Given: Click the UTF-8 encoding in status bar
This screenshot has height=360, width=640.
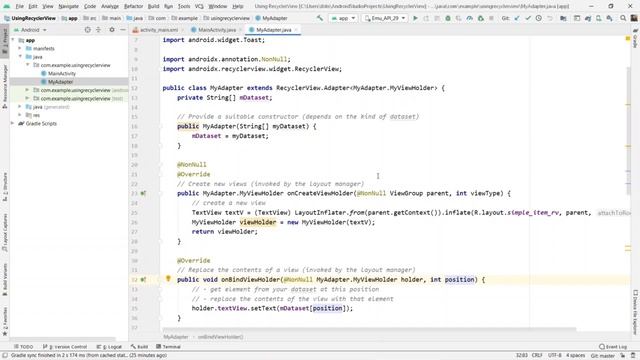Looking at the screenshot, I should [x=555, y=356].
